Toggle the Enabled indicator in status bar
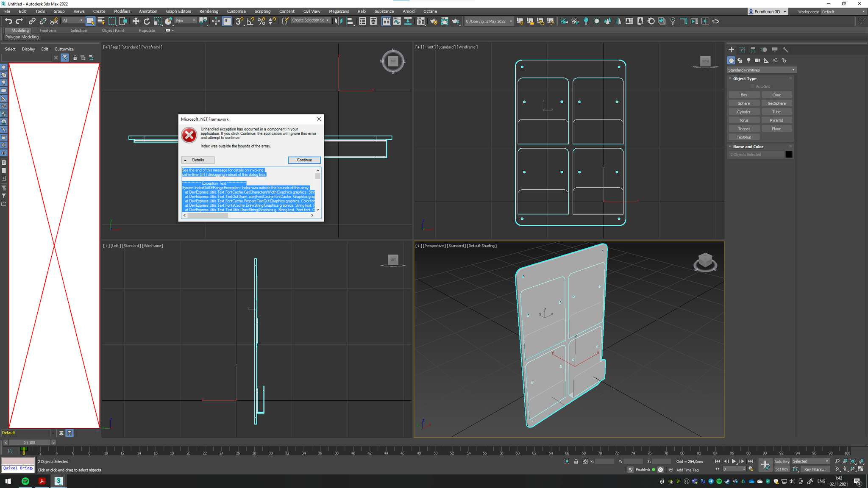The width and height of the screenshot is (868, 488). tap(653, 469)
